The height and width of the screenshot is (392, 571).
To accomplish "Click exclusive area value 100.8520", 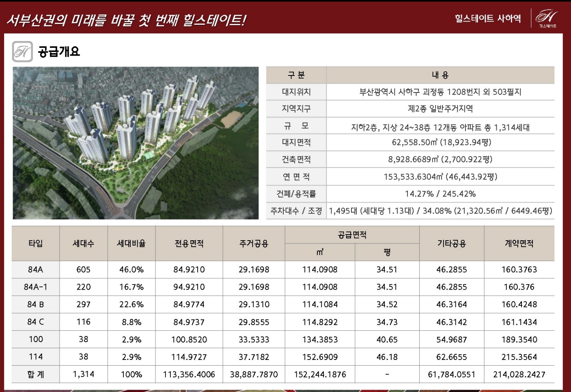I will (x=189, y=339).
